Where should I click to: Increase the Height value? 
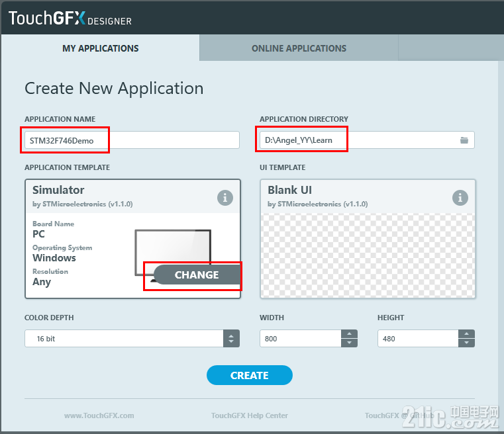click(x=466, y=334)
